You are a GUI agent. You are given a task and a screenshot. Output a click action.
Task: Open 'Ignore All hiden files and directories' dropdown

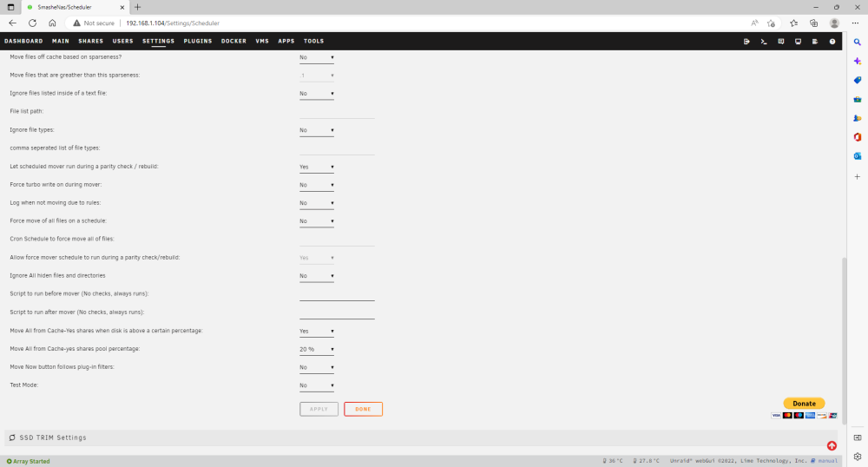[x=317, y=276]
